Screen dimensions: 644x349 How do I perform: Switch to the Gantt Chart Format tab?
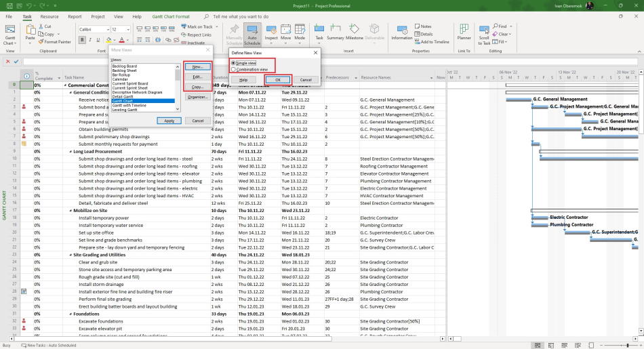[171, 17]
